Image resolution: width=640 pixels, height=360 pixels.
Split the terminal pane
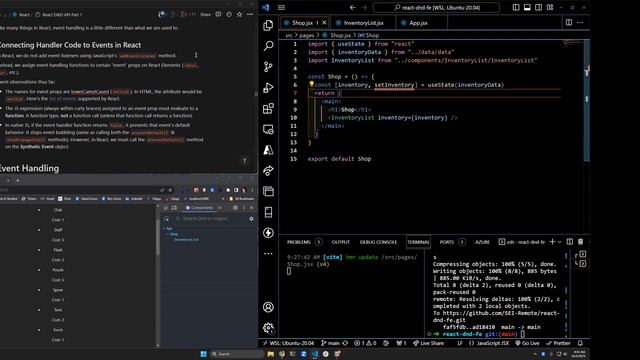[570, 242]
